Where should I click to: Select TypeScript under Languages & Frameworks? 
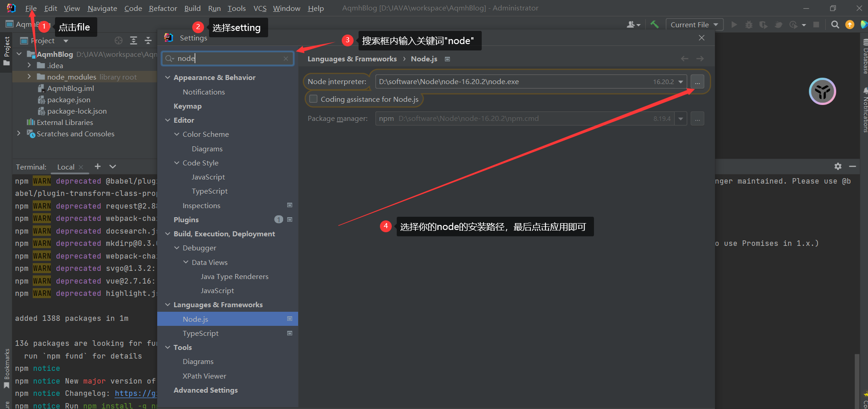tap(200, 333)
